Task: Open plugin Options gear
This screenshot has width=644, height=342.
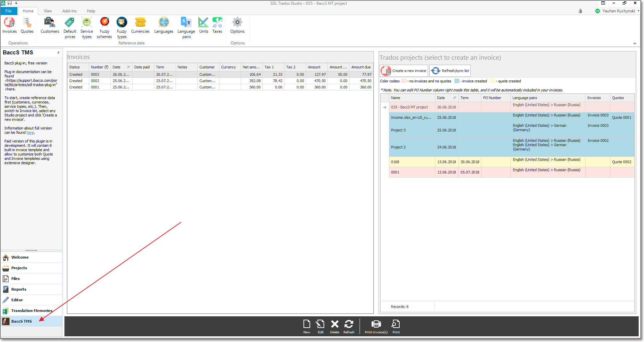Action: [237, 25]
